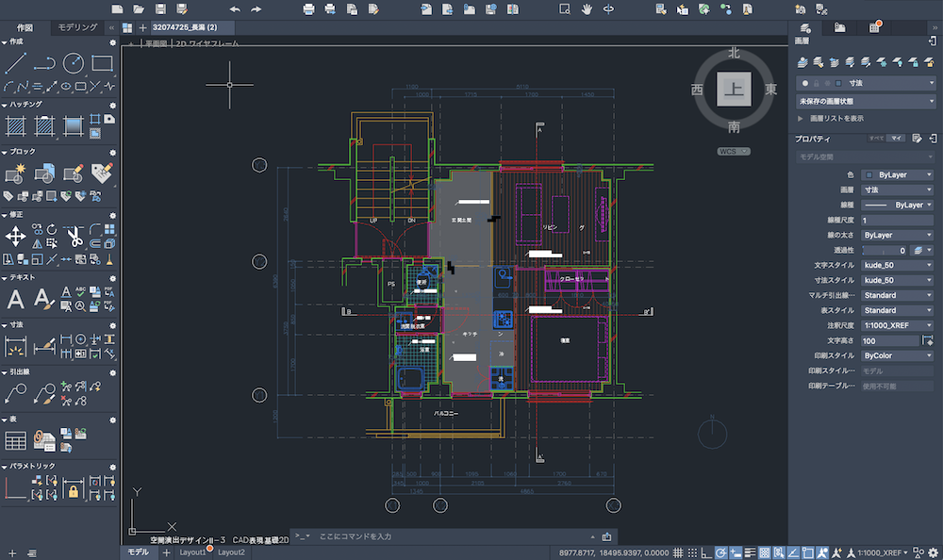
Task: Insert a Table with table tool
Action: 16,441
